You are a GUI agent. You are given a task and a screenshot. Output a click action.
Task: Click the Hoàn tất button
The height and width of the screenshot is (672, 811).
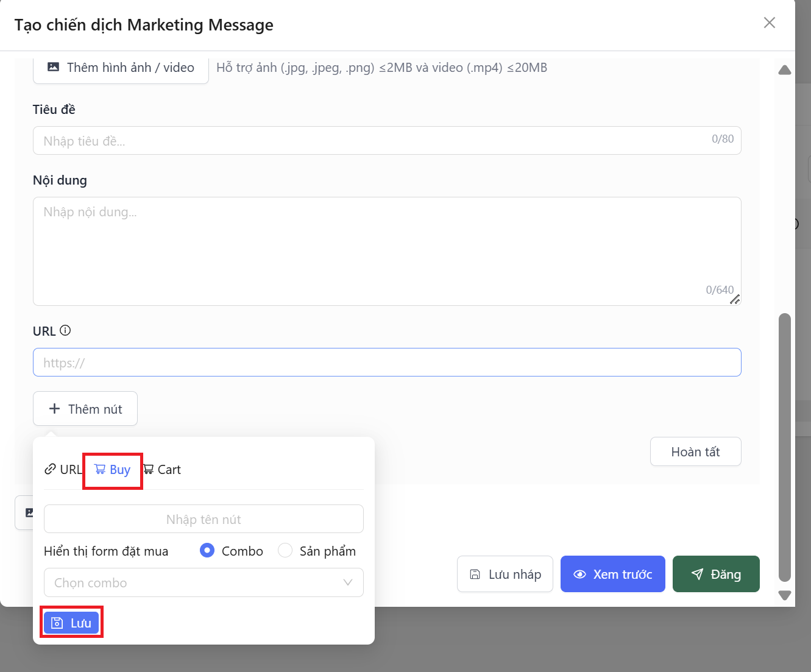coord(695,451)
